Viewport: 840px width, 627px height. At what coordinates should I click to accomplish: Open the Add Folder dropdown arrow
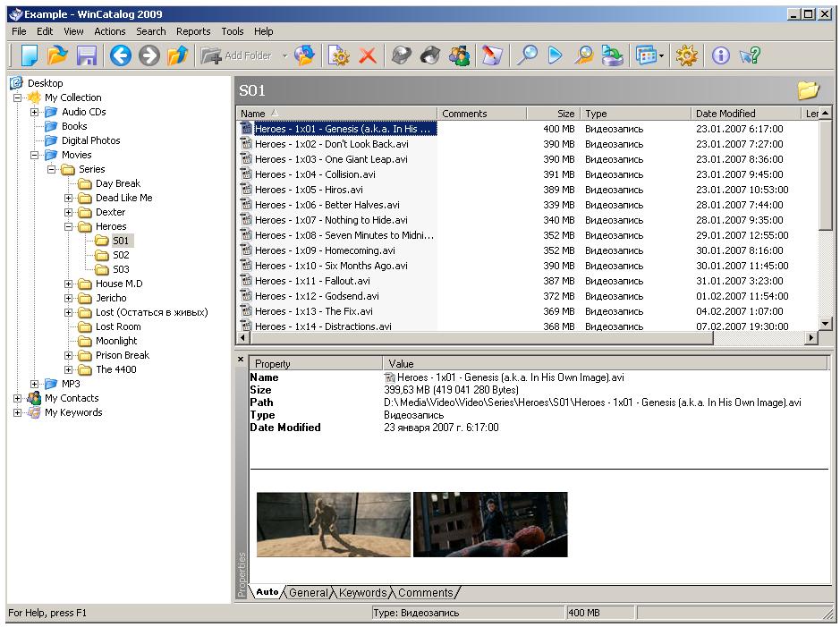[x=285, y=55]
